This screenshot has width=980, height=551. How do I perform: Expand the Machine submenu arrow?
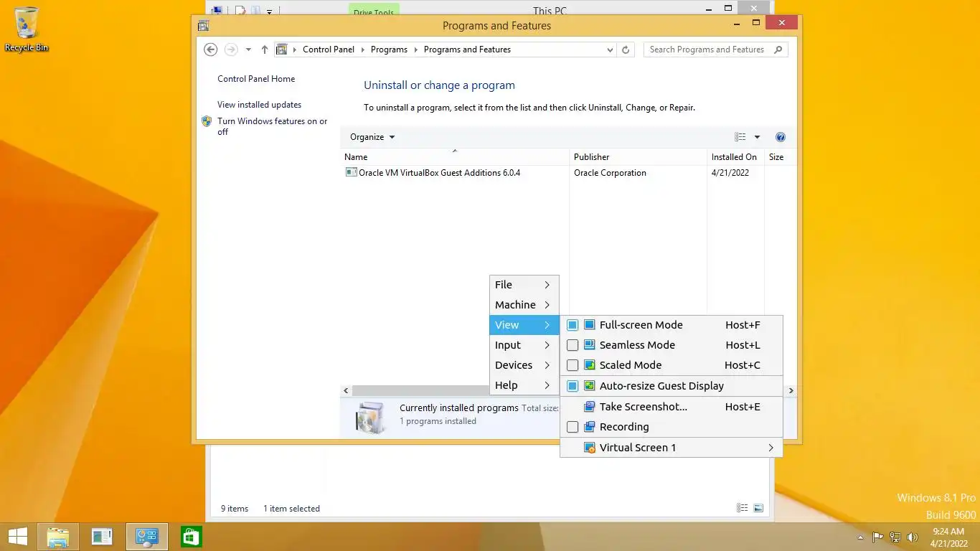[x=547, y=305]
